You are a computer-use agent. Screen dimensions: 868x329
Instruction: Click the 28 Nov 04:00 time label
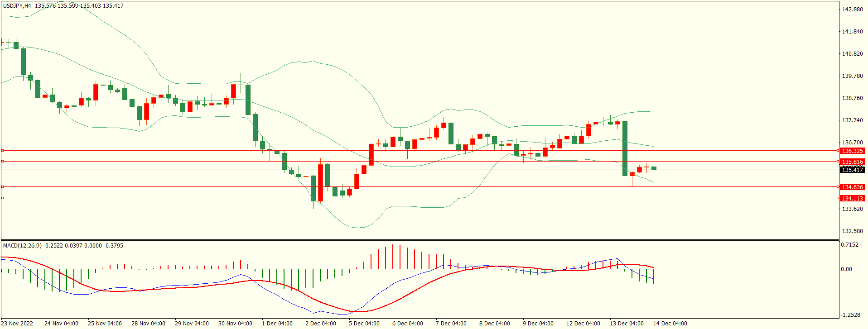(148, 324)
